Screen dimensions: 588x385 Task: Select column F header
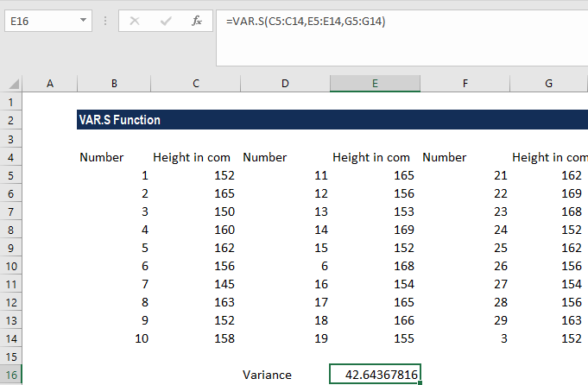point(465,83)
